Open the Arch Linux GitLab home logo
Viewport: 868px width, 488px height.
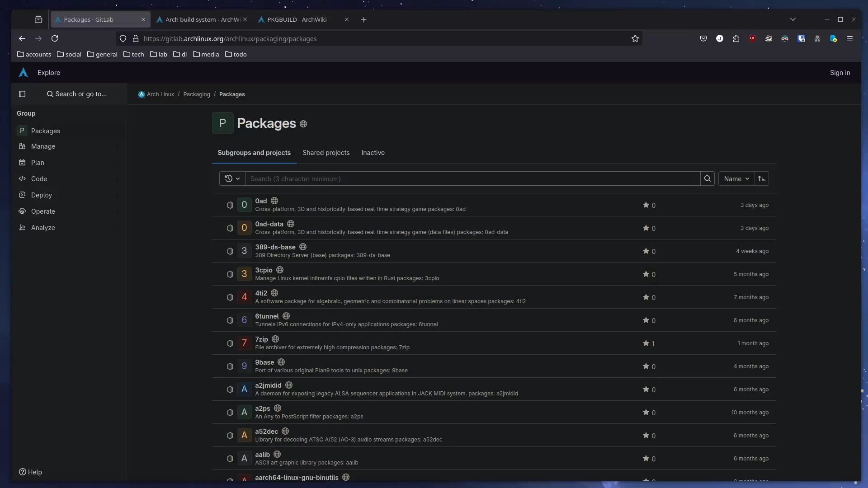pos(23,73)
